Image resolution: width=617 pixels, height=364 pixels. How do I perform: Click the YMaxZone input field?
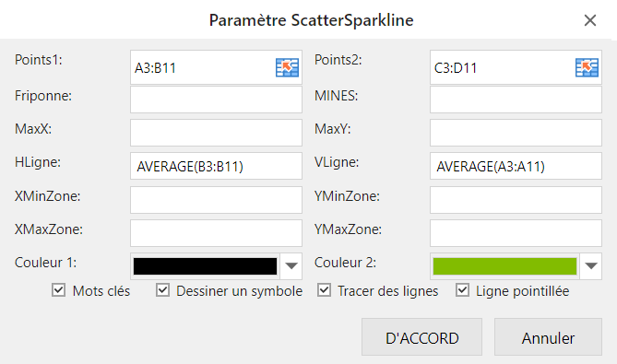pos(516,233)
